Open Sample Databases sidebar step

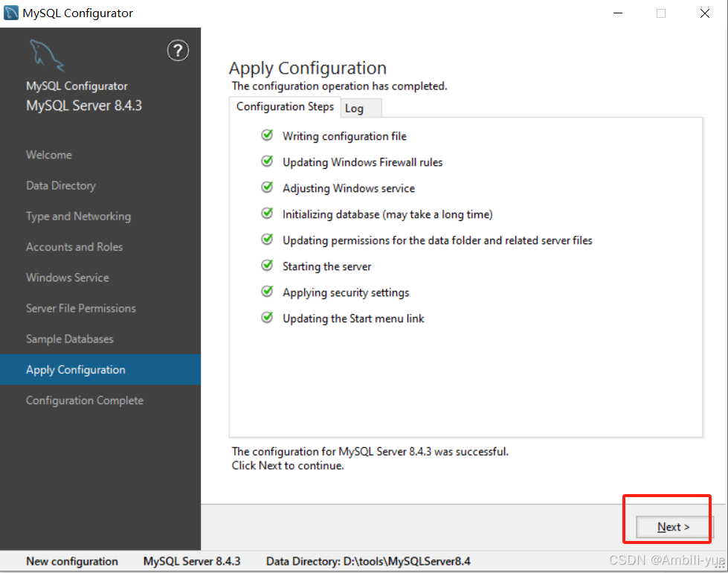coord(70,339)
